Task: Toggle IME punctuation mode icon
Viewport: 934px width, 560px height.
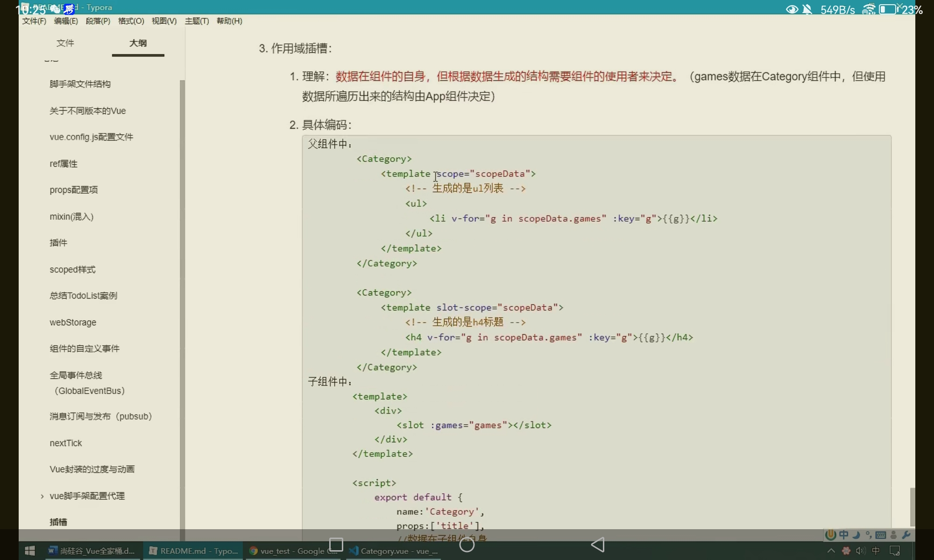Action: pyautogui.click(x=869, y=535)
